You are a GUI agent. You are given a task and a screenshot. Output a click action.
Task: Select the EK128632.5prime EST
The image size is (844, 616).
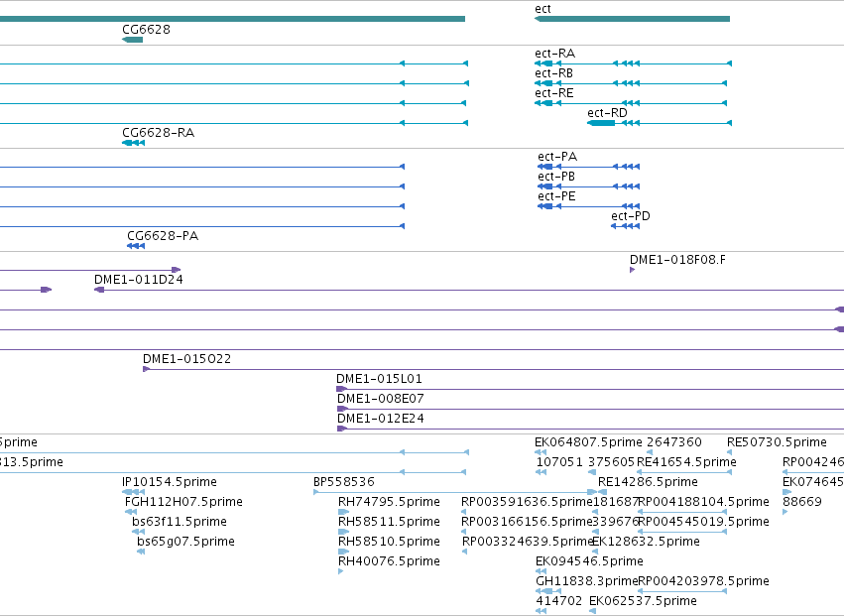tap(646, 542)
